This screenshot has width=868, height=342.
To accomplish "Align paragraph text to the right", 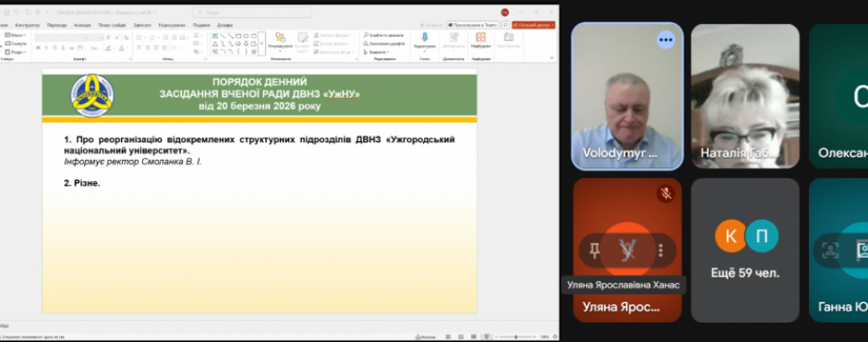I will (x=155, y=48).
